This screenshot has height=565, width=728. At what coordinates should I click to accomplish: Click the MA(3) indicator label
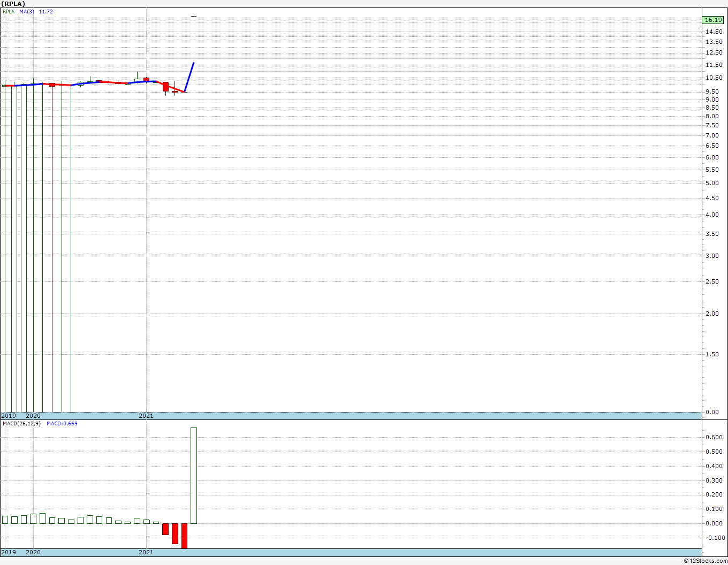27,11
